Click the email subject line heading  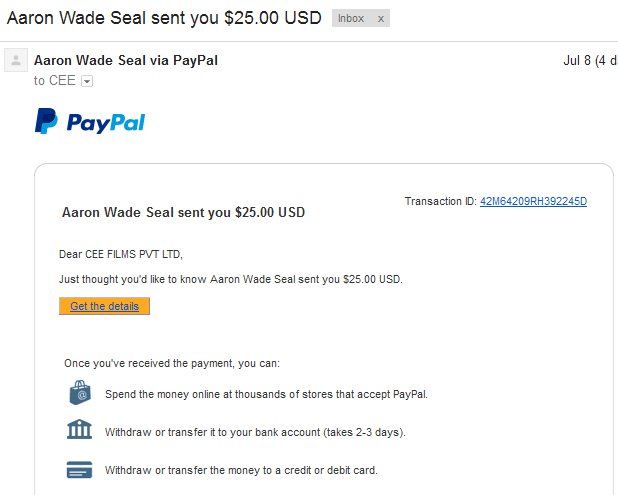tap(164, 18)
